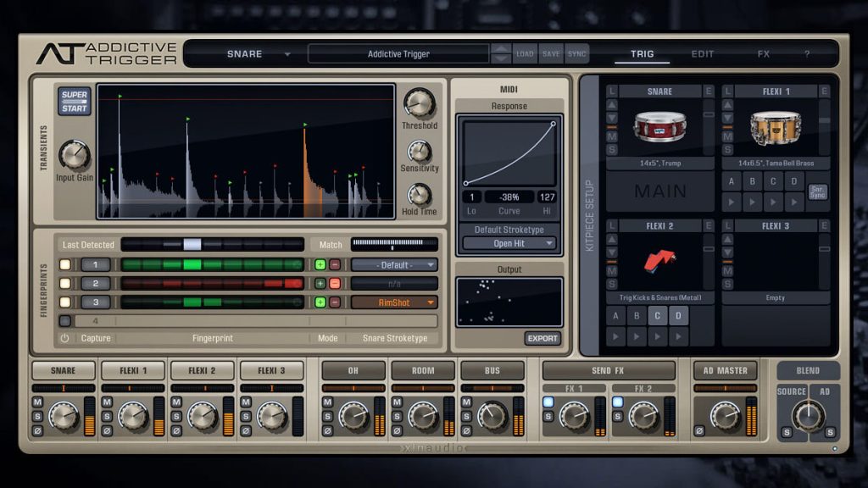Click the EXPORT button

click(542, 339)
